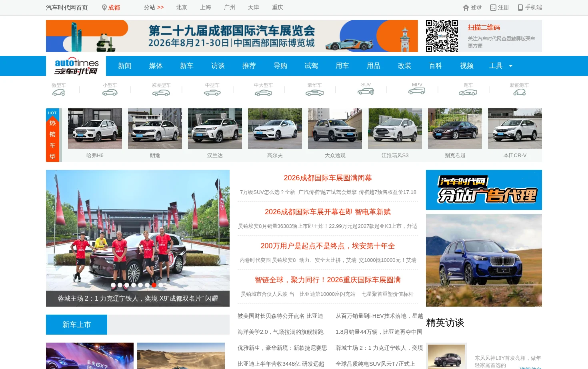View the 本田CR-V car thumbnail

coord(515,128)
